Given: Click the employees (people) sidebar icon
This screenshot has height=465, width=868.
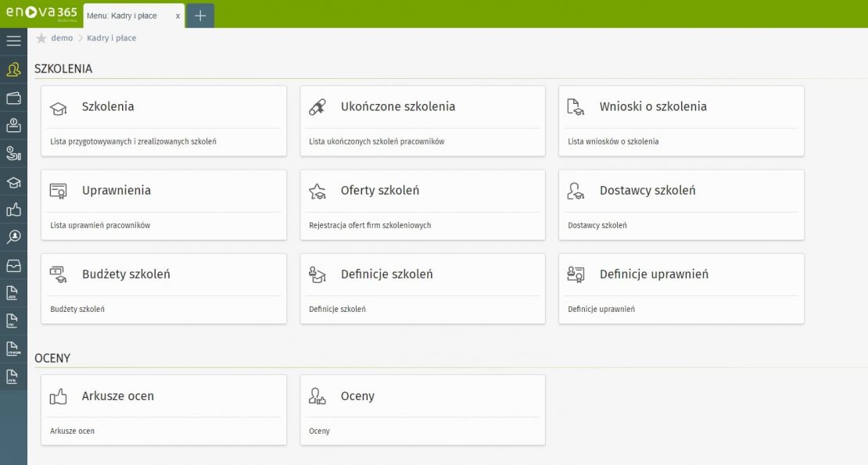Looking at the screenshot, I should 13,70.
